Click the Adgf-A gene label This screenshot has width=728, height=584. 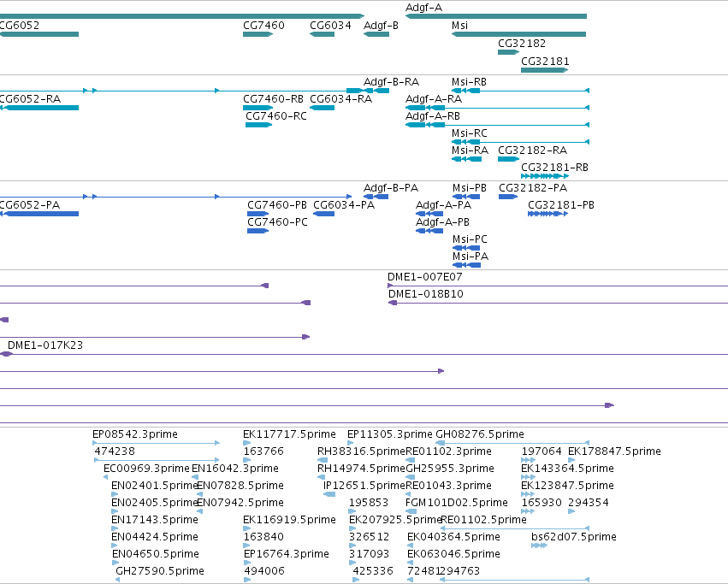[x=424, y=8]
